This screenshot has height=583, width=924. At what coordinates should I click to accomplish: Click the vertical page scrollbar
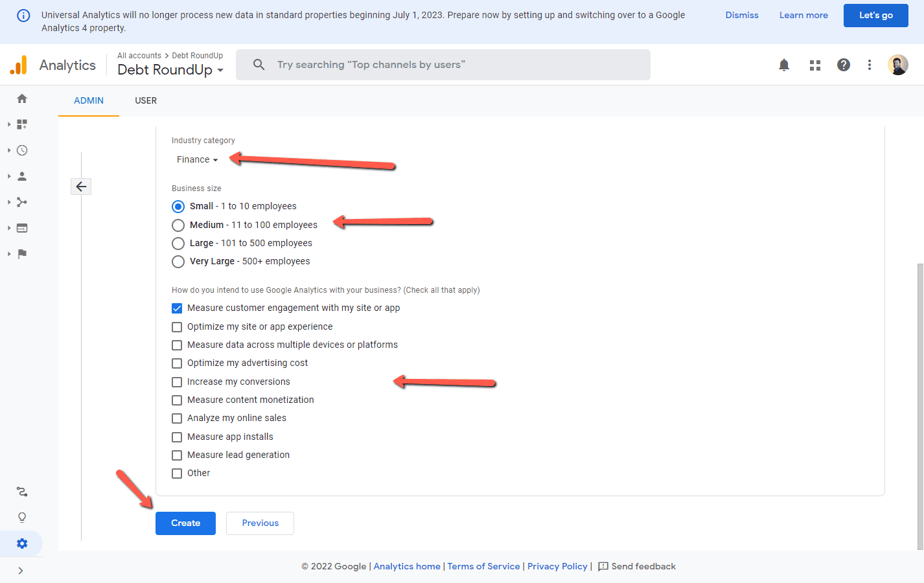click(x=920, y=406)
